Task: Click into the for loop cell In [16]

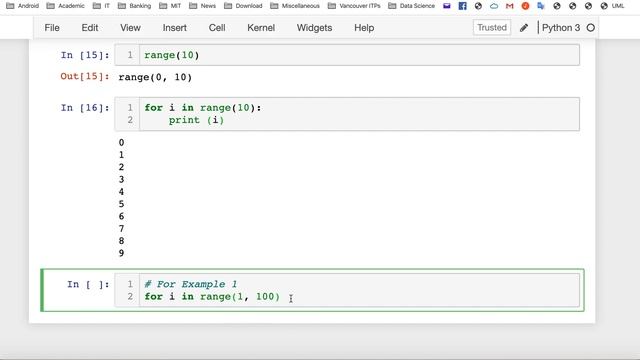Action: click(347, 114)
